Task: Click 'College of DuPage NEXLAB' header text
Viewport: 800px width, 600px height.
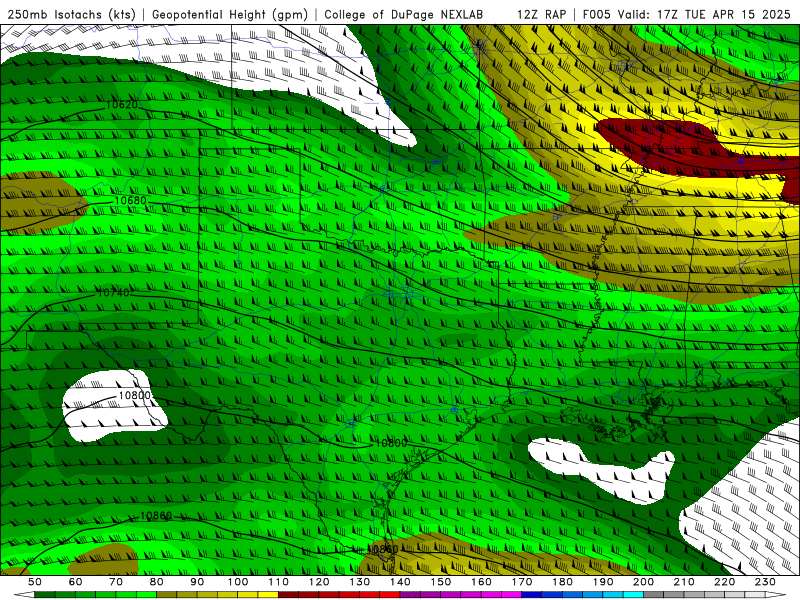Action: (x=404, y=14)
